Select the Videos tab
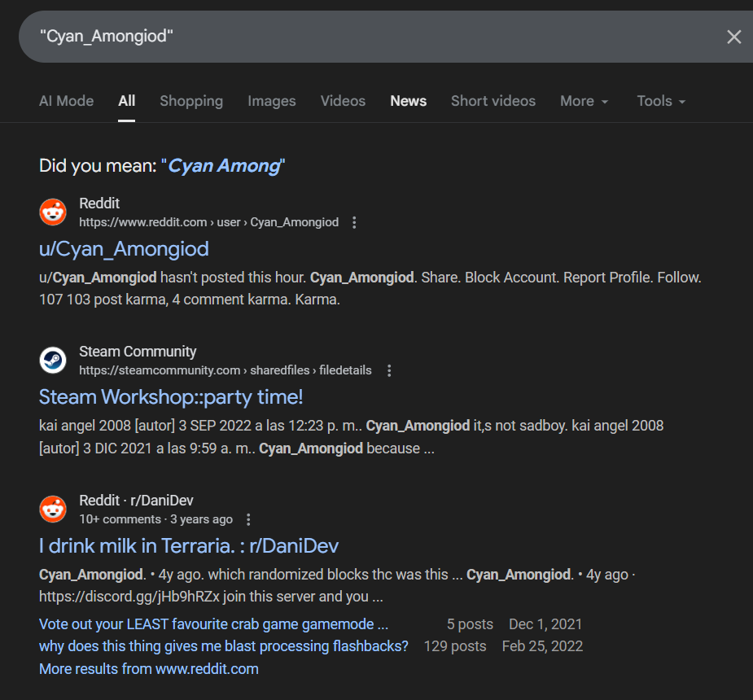 click(x=343, y=101)
